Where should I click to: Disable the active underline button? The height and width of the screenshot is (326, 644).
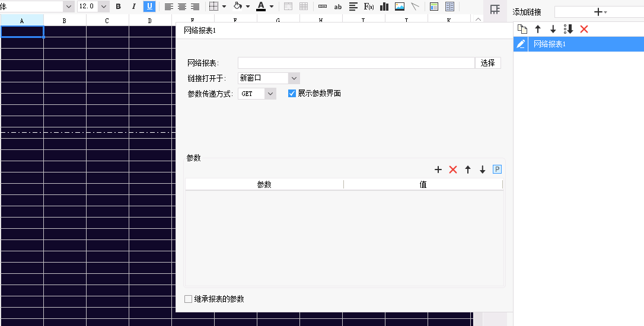pos(149,7)
